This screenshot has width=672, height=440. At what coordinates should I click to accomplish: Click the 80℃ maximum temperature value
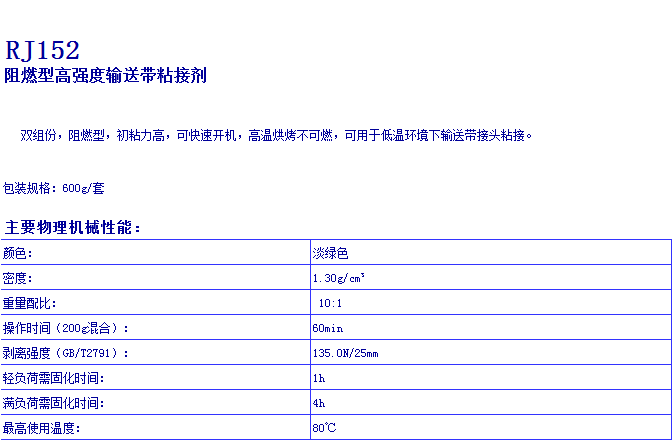coord(324,428)
